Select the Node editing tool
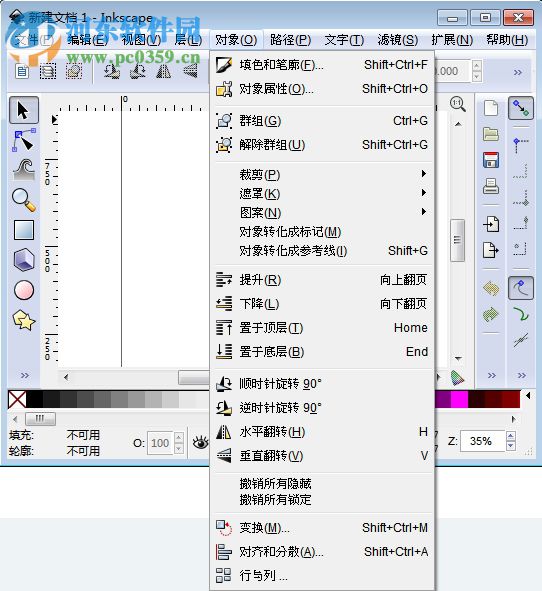Screen dimensions: 542x591 [x=24, y=141]
